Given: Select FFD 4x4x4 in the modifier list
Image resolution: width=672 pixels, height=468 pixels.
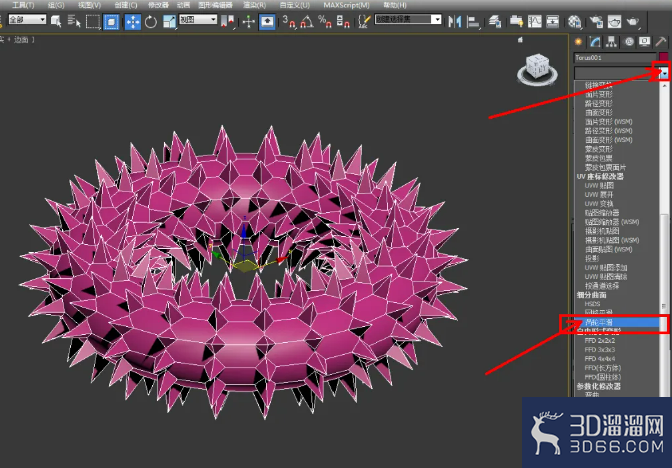Looking at the screenshot, I should point(600,358).
